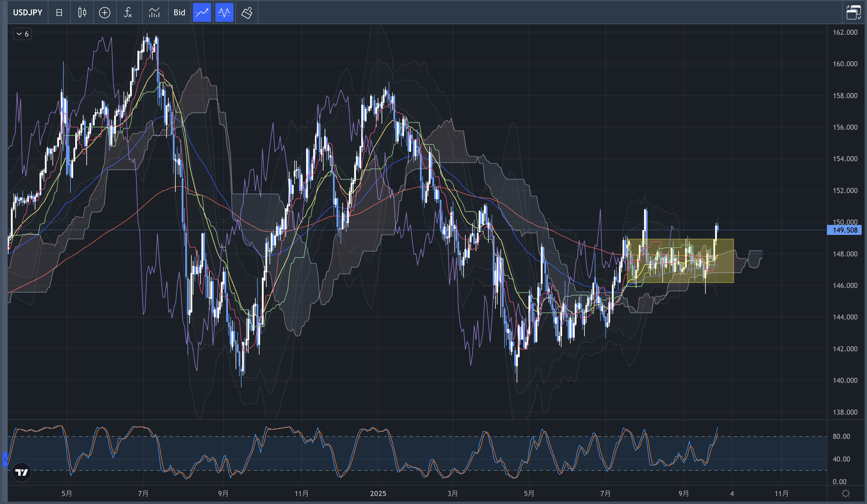
Task: Click the detach window icon top right
Action: pyautogui.click(x=853, y=13)
